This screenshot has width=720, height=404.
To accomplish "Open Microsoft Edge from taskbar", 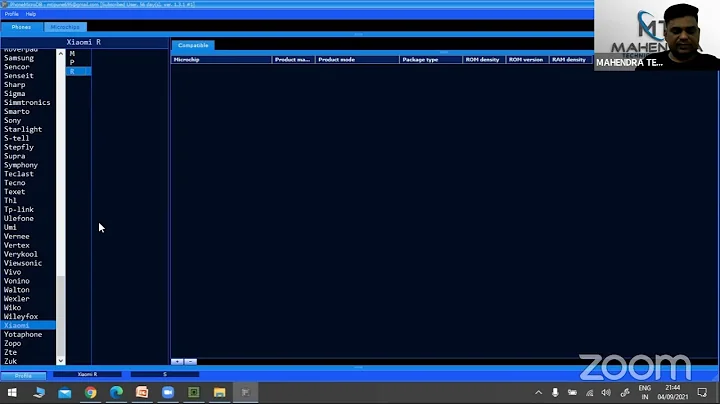I will point(116,393).
